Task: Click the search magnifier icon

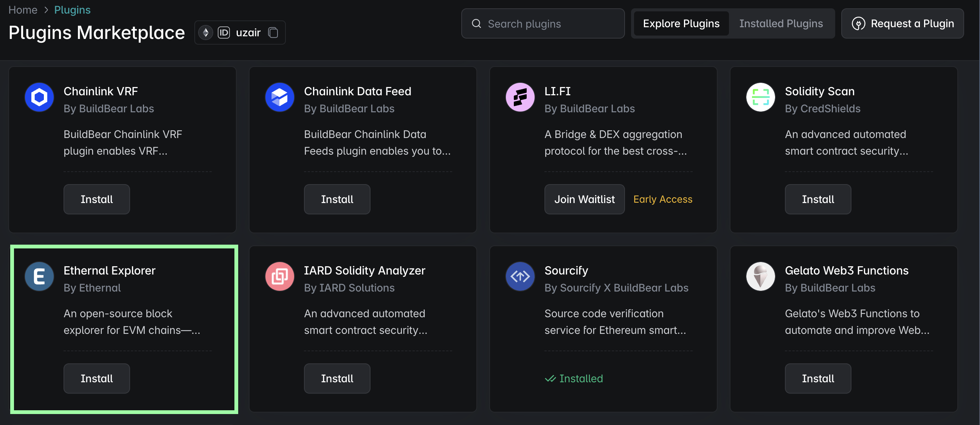Action: click(476, 23)
